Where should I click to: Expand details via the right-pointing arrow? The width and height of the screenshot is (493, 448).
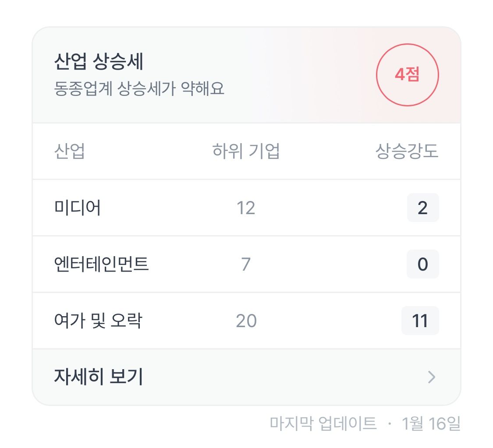(432, 377)
